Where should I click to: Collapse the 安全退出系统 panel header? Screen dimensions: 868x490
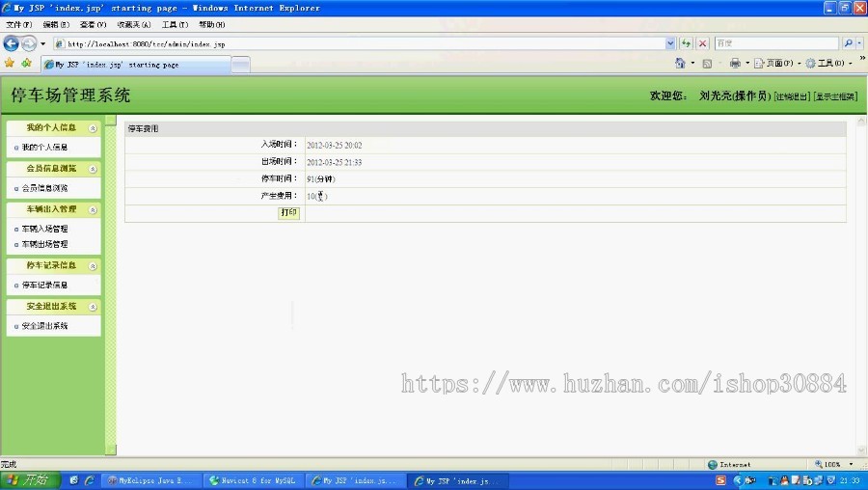tap(54, 307)
